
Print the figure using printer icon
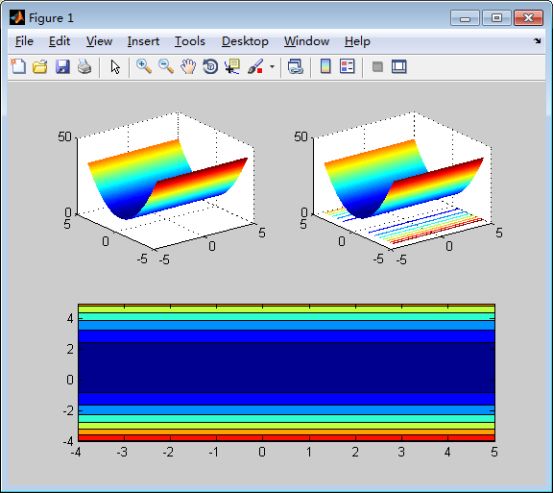click(85, 66)
